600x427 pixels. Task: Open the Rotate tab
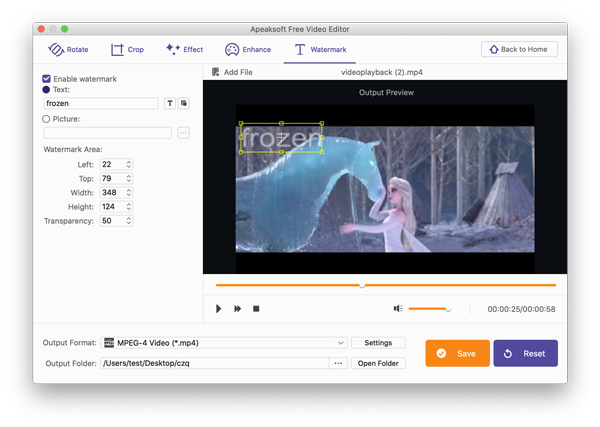point(68,49)
